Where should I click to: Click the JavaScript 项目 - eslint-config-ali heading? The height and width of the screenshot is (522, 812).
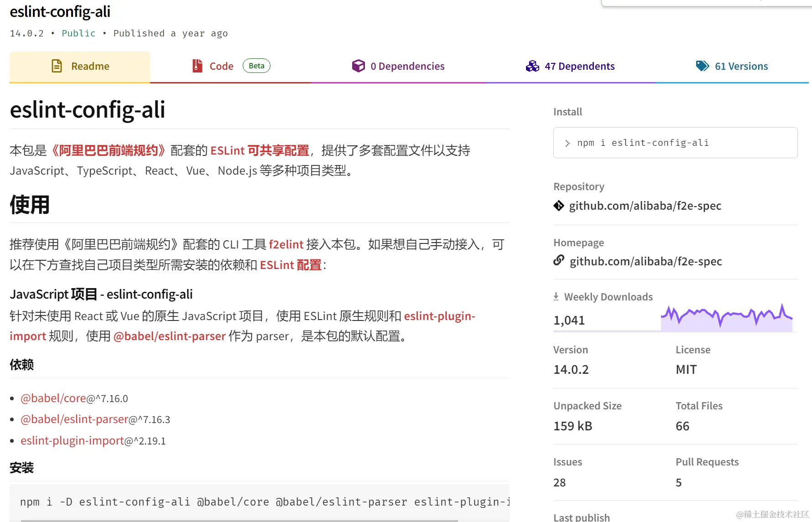click(101, 295)
